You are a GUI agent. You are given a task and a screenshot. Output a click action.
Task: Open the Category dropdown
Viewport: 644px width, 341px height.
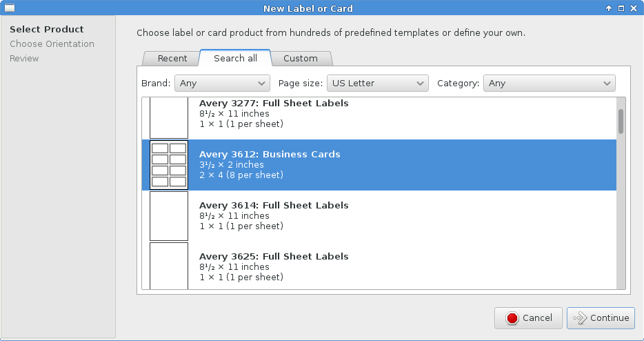pyautogui.click(x=549, y=83)
